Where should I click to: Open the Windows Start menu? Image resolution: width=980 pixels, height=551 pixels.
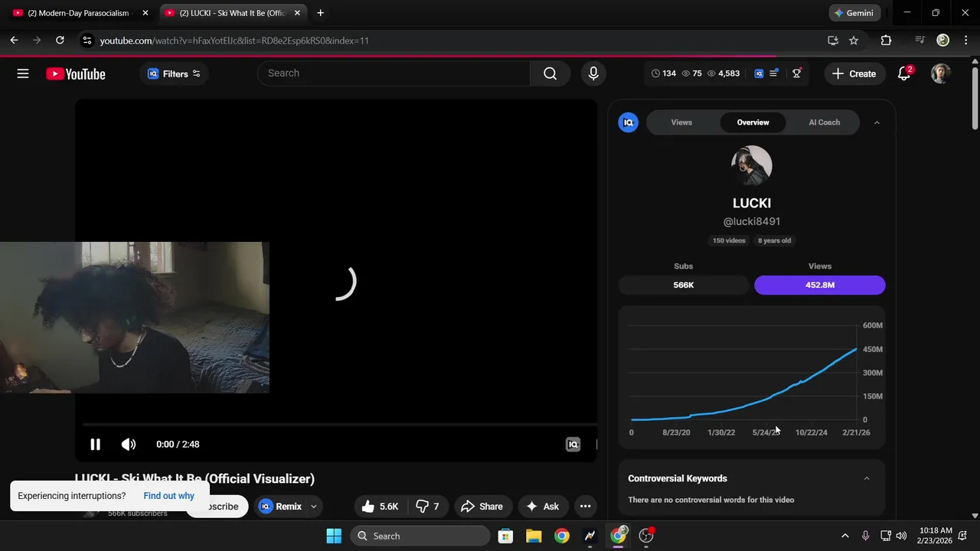(334, 536)
